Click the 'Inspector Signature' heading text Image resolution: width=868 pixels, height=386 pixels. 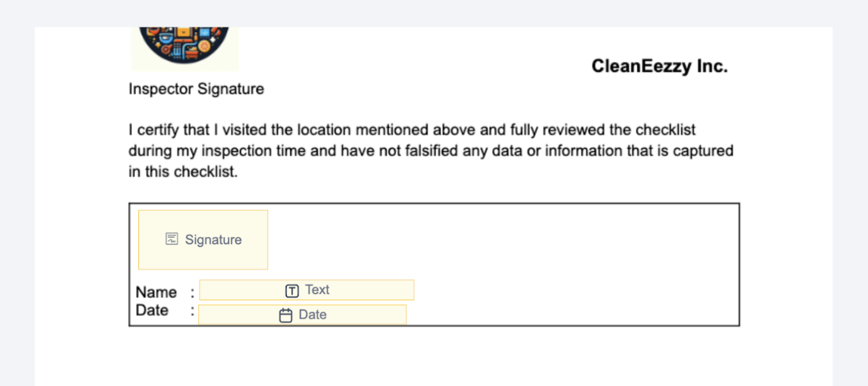196,89
